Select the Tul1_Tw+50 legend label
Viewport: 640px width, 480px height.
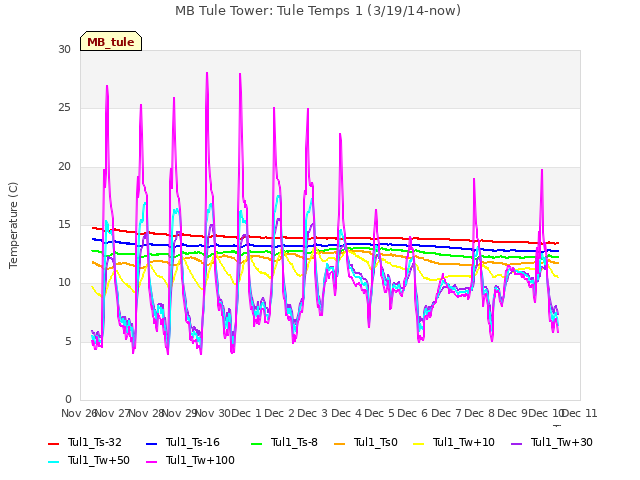click(x=99, y=460)
